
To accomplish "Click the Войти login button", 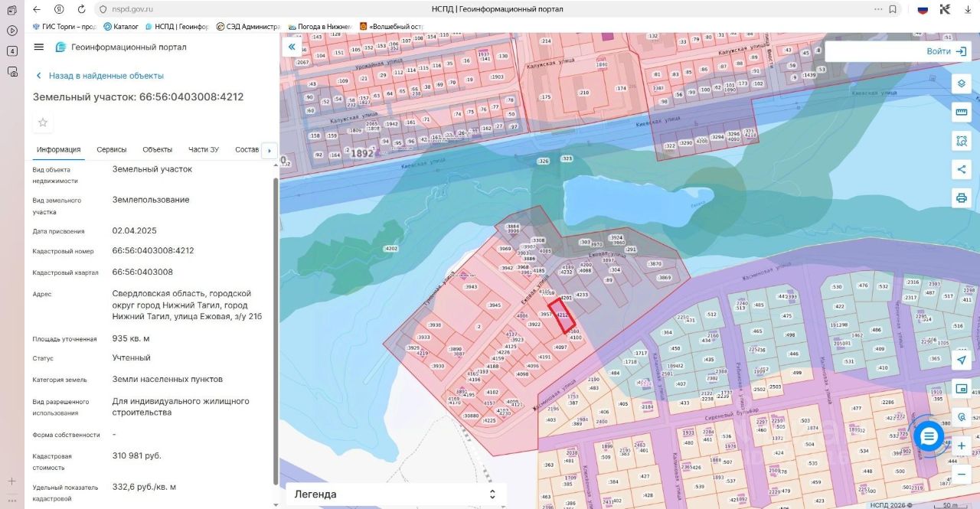I will click(946, 51).
